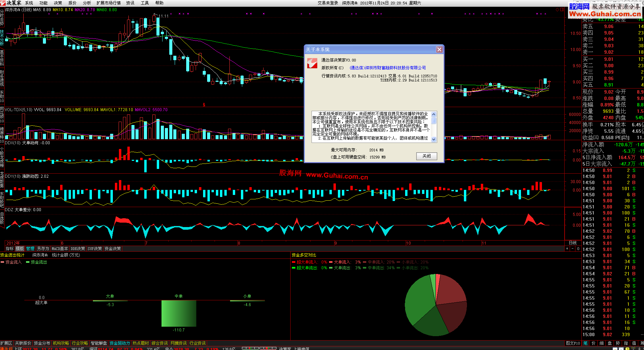The width and height of the screenshot is (644, 350).
Task: Open the 报价 menu
Action: click(x=72, y=3)
